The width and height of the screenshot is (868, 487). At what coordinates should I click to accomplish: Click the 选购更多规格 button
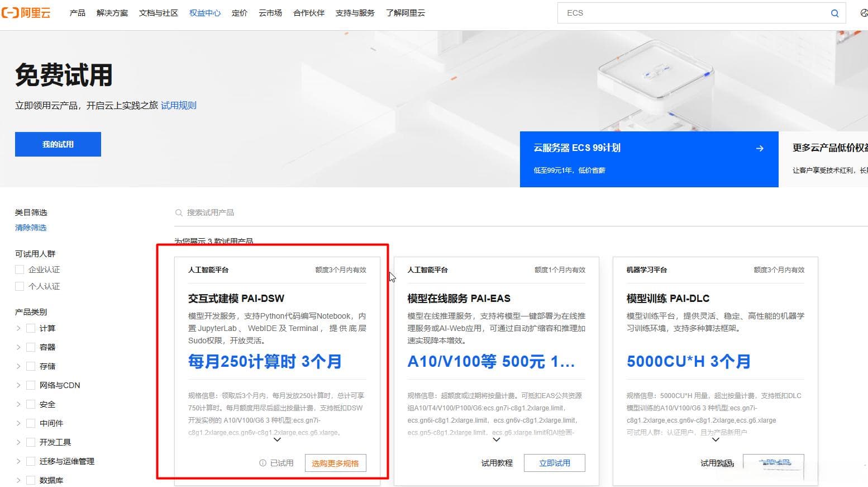tap(336, 463)
